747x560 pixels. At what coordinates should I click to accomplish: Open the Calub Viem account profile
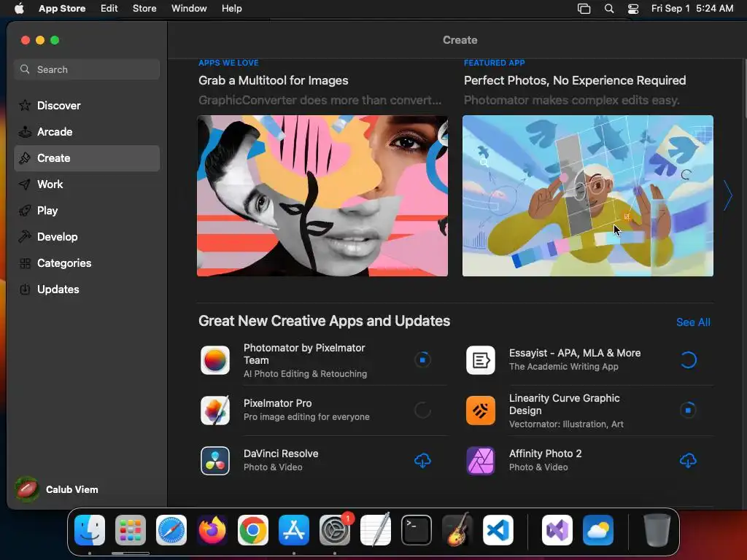tap(57, 489)
